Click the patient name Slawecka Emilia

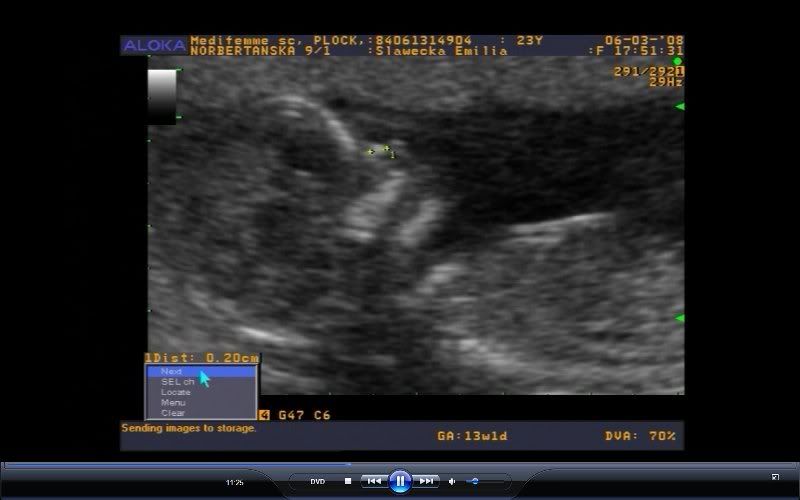point(441,51)
